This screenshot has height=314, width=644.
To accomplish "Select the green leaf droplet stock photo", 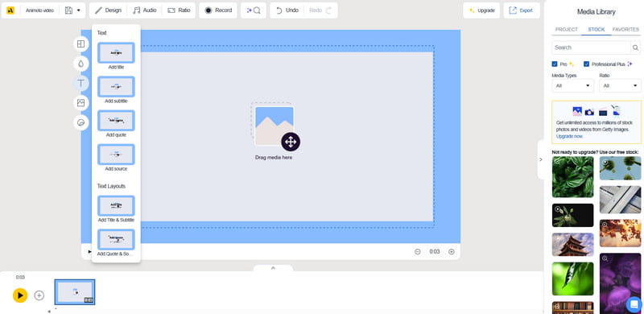I will (572, 279).
